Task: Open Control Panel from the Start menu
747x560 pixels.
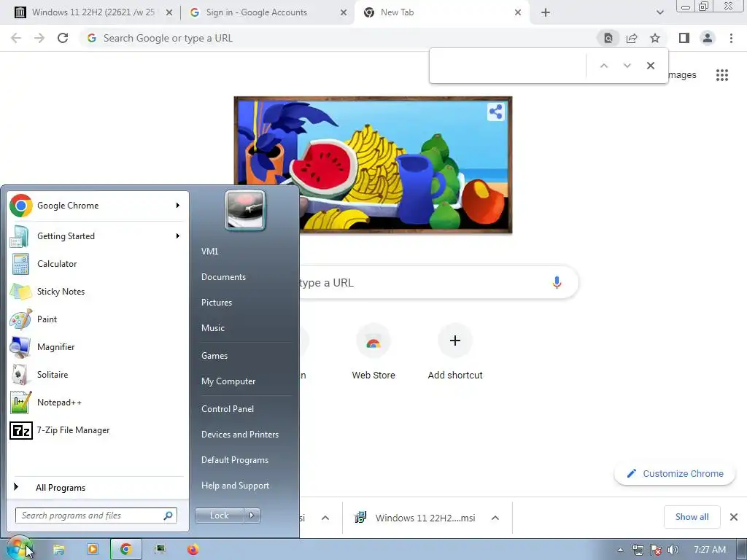Action: pos(228,409)
